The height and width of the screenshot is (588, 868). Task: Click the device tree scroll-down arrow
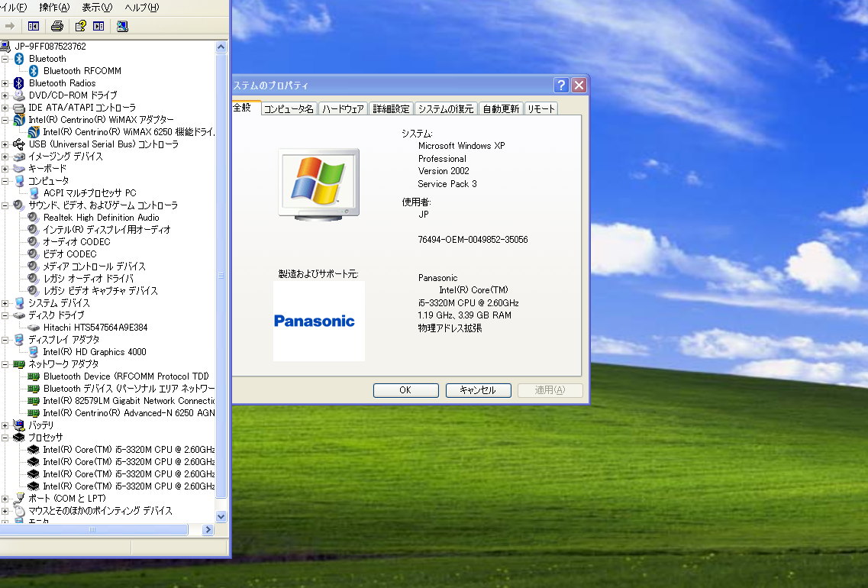click(221, 516)
